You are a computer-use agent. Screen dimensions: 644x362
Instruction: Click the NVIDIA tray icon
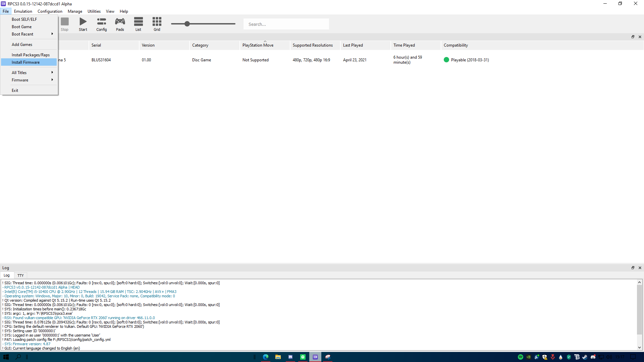(528, 357)
